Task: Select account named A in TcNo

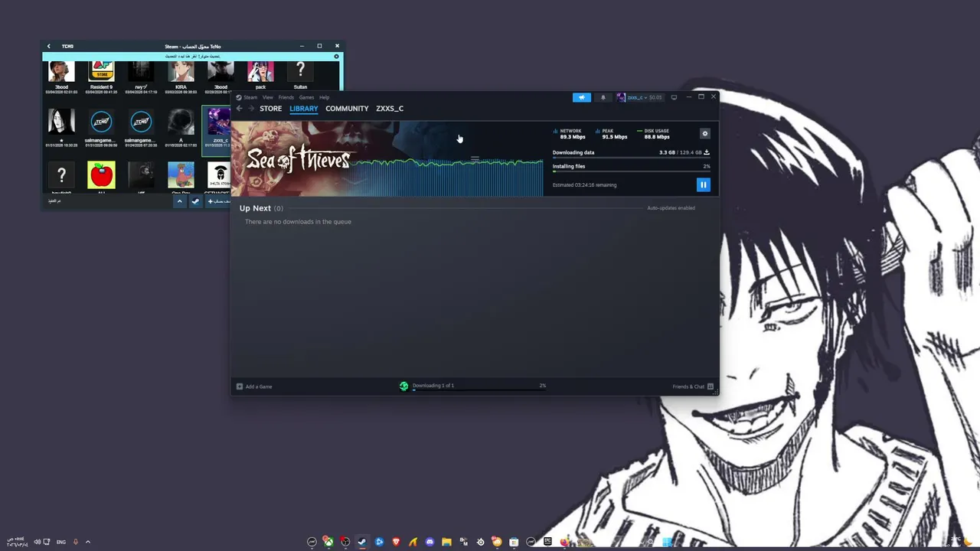Action: pos(181,127)
